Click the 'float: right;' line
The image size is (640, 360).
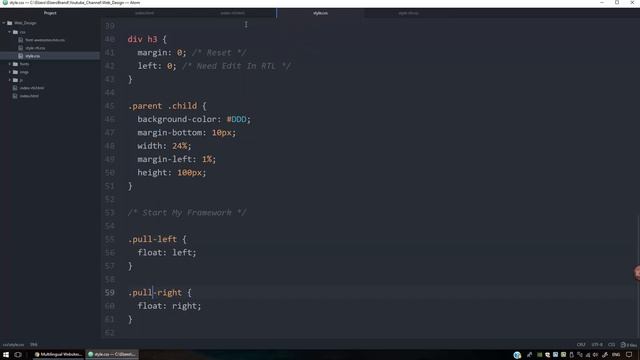tap(169, 306)
